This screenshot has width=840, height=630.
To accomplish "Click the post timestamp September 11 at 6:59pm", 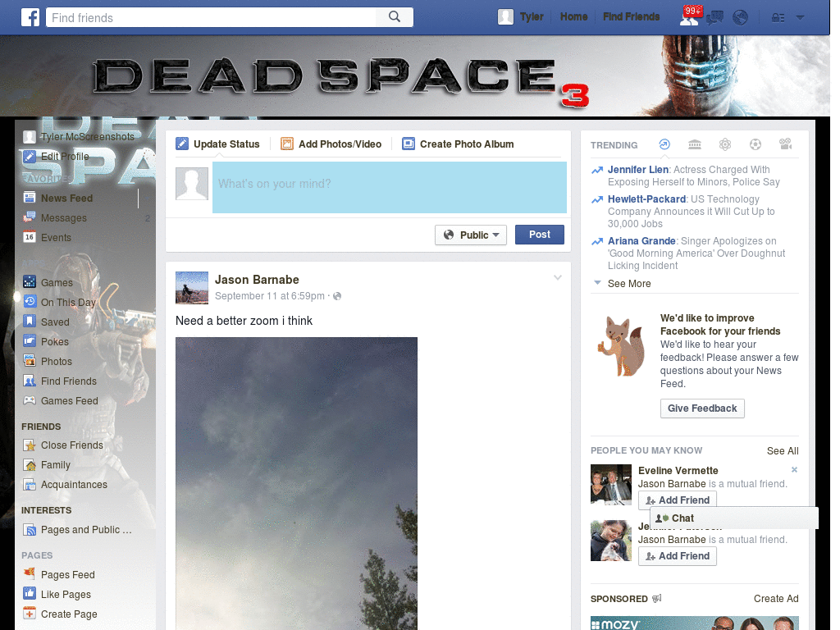I will pyautogui.click(x=269, y=295).
